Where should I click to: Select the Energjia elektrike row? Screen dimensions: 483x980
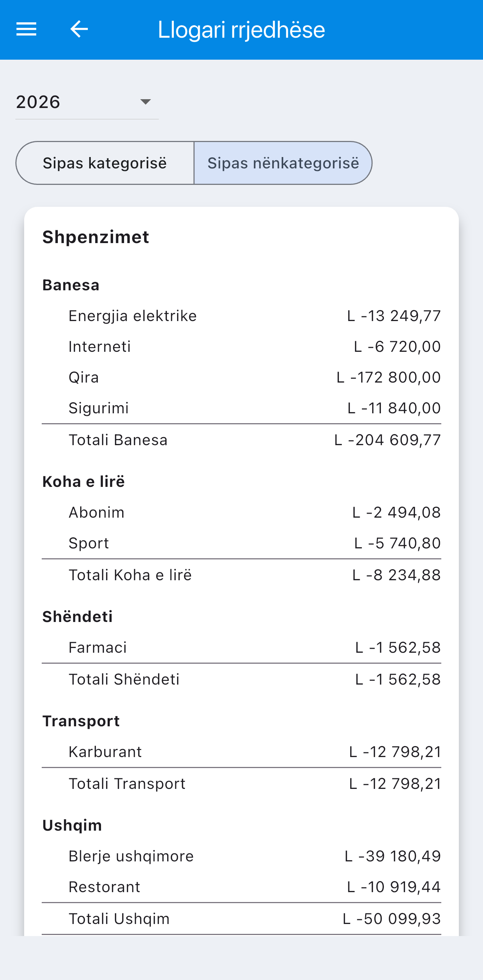(241, 316)
